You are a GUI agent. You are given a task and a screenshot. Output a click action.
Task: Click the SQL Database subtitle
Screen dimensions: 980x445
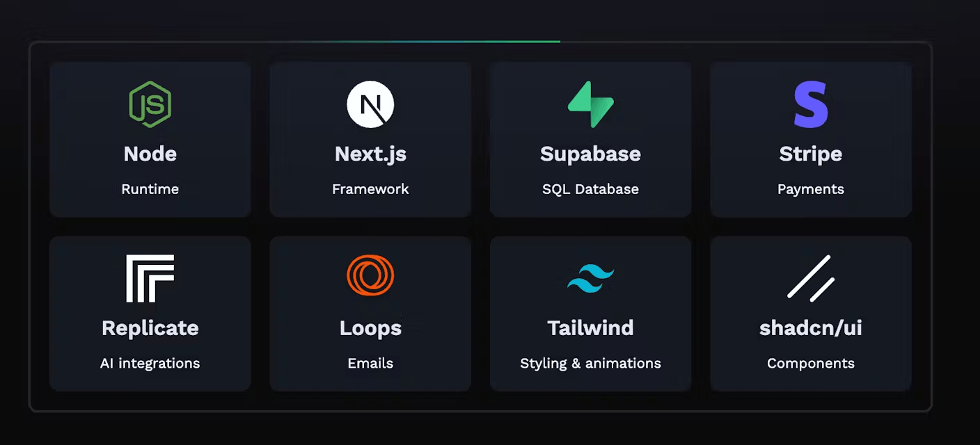click(590, 189)
